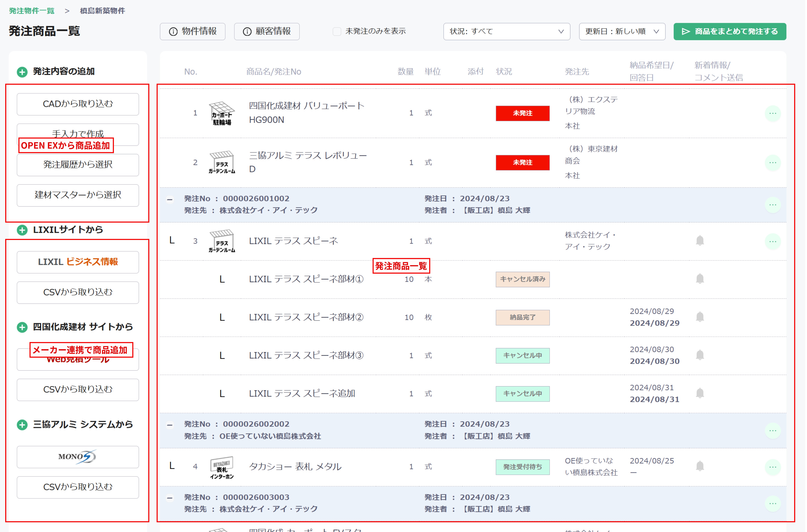Click notification bell for スピーネ追加 row
The image size is (807, 532).
[x=700, y=393]
